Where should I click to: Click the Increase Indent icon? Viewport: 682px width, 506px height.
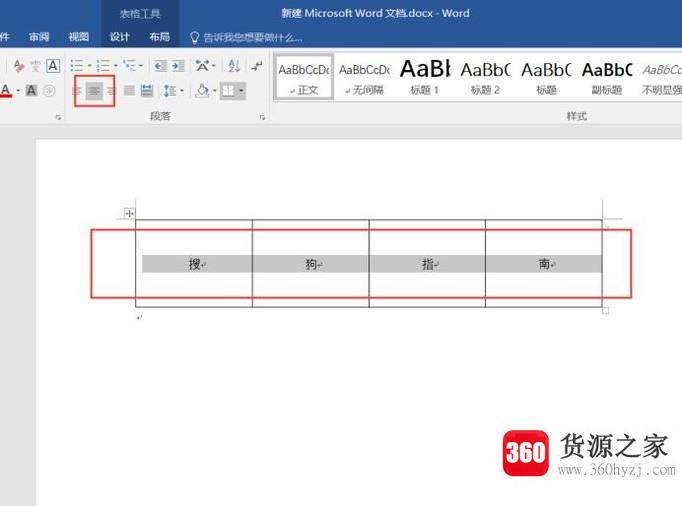coord(178,66)
